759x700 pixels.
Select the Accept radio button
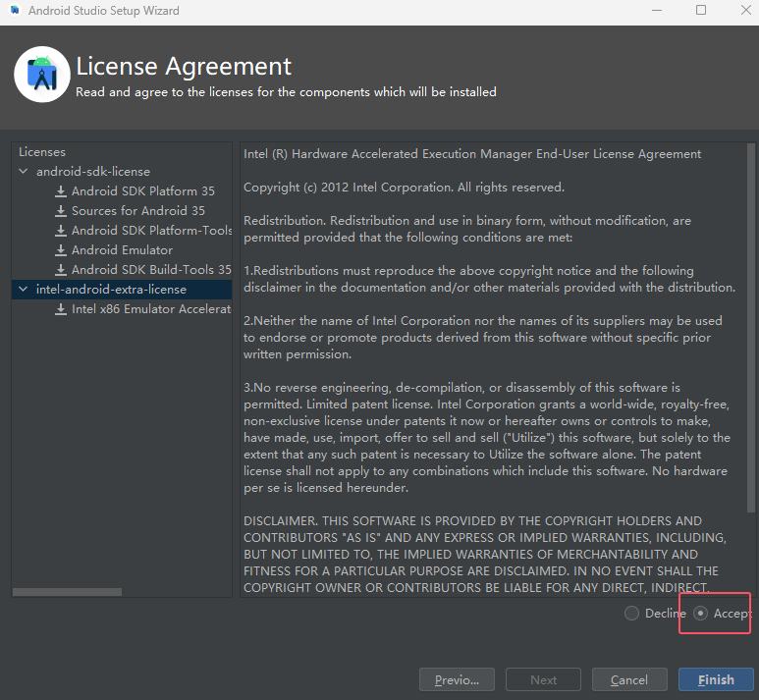[700, 614]
